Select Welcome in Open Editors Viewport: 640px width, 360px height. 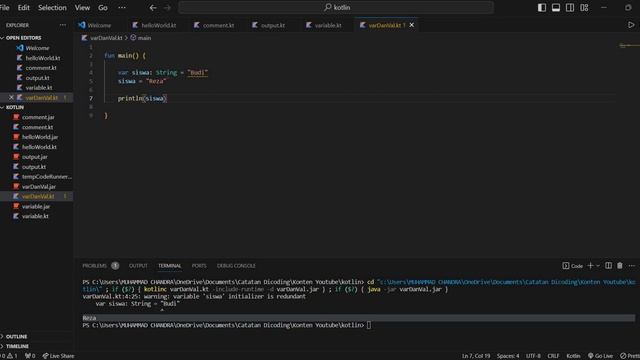pos(37,48)
